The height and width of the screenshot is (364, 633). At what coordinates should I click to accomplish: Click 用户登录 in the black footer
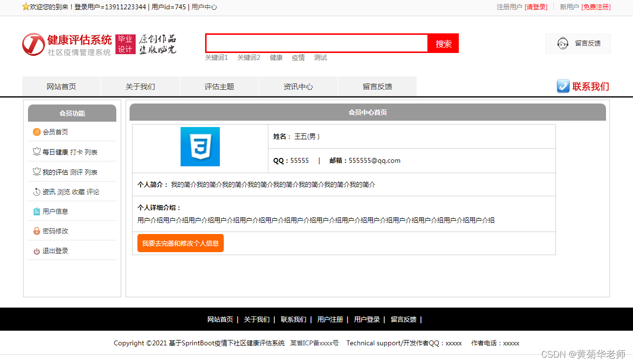point(367,319)
